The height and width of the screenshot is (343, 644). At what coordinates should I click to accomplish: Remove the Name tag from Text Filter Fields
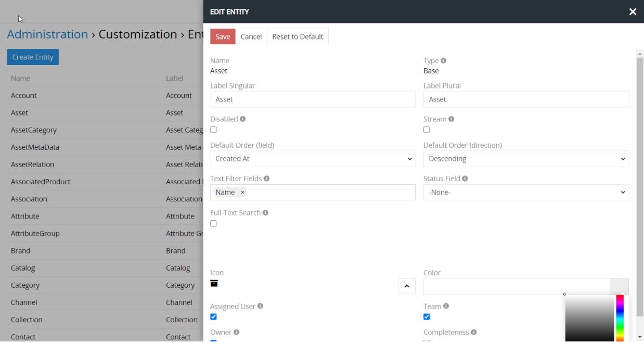click(x=242, y=193)
